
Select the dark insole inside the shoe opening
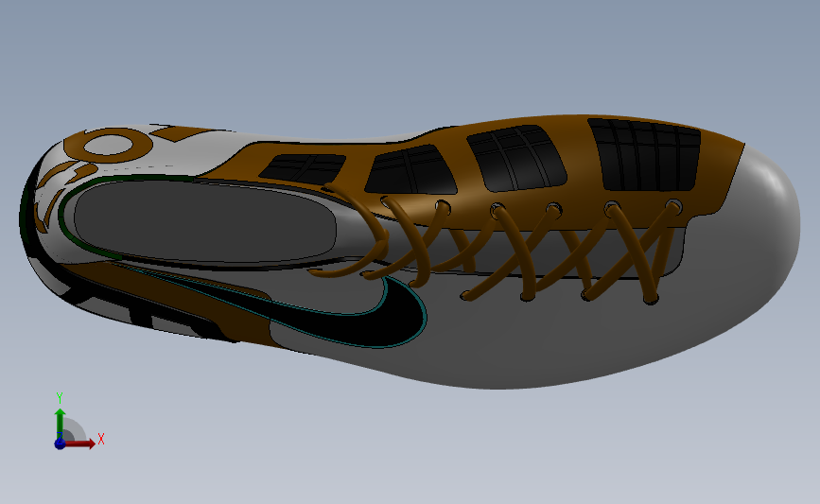pyautogui.click(x=205, y=221)
